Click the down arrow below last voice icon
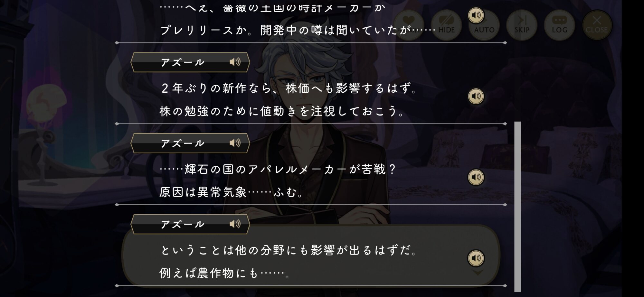Screen dimensions: 644x297 tap(478, 273)
